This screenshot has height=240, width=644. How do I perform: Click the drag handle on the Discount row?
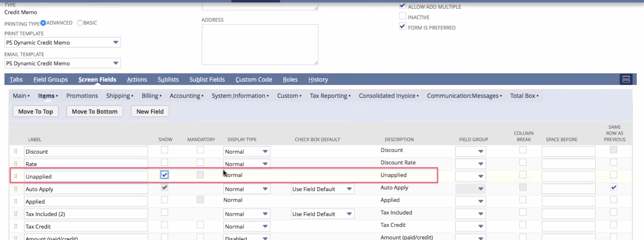pyautogui.click(x=15, y=151)
